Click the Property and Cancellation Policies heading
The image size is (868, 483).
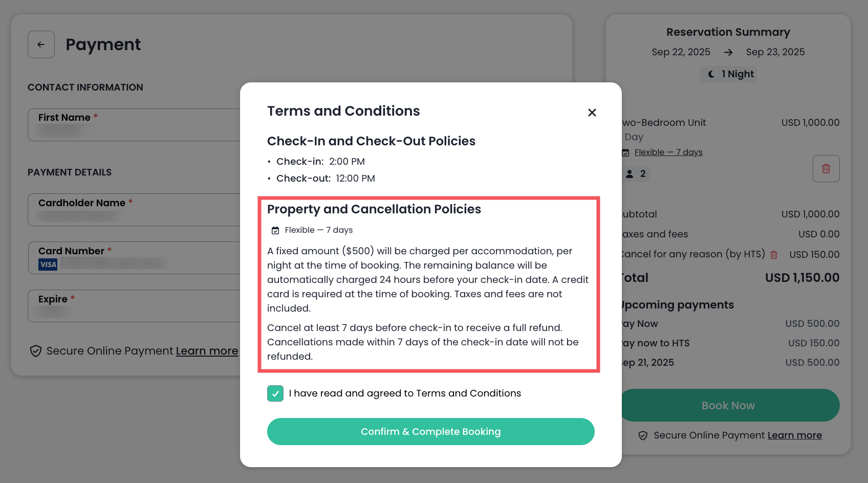pyautogui.click(x=374, y=209)
